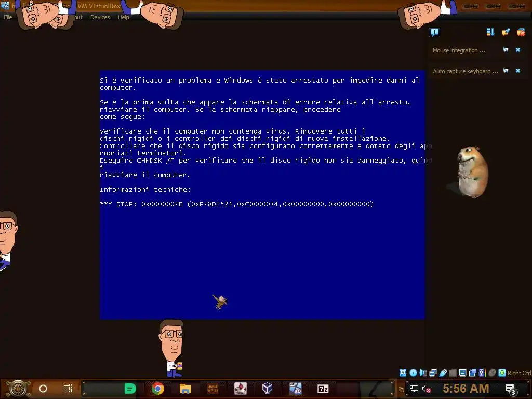
Task: Click the standing Hank Hill character below VM
Action: [172, 349]
